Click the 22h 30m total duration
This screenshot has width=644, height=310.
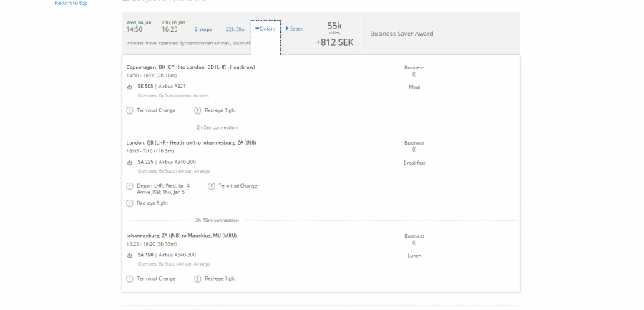[235, 29]
